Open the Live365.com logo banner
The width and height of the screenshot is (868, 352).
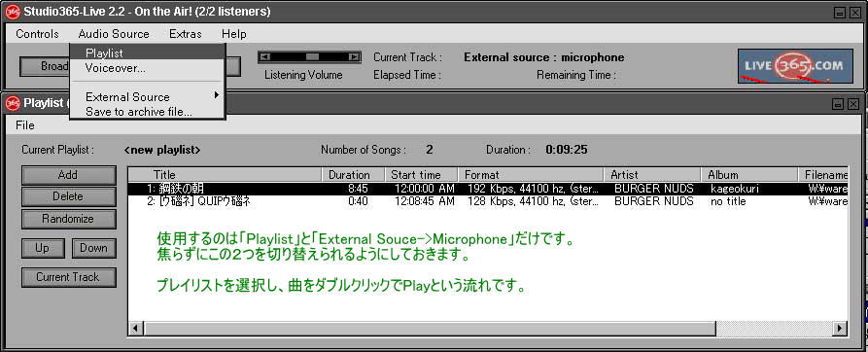pyautogui.click(x=795, y=66)
